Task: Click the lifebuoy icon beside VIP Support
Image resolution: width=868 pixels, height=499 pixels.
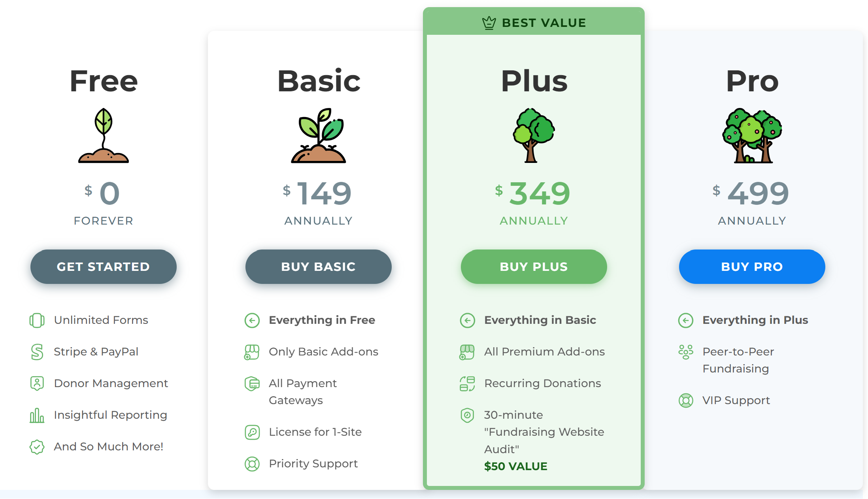Action: [686, 401]
